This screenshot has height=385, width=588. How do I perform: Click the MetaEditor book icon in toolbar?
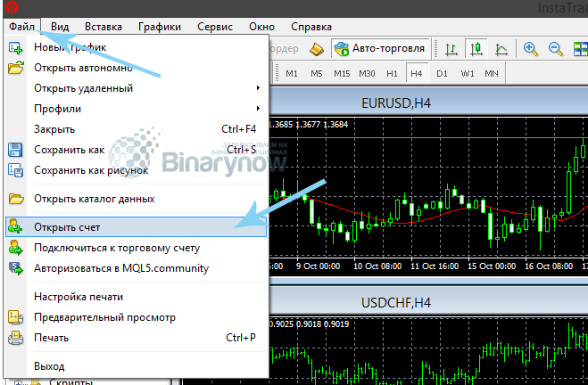pos(318,49)
